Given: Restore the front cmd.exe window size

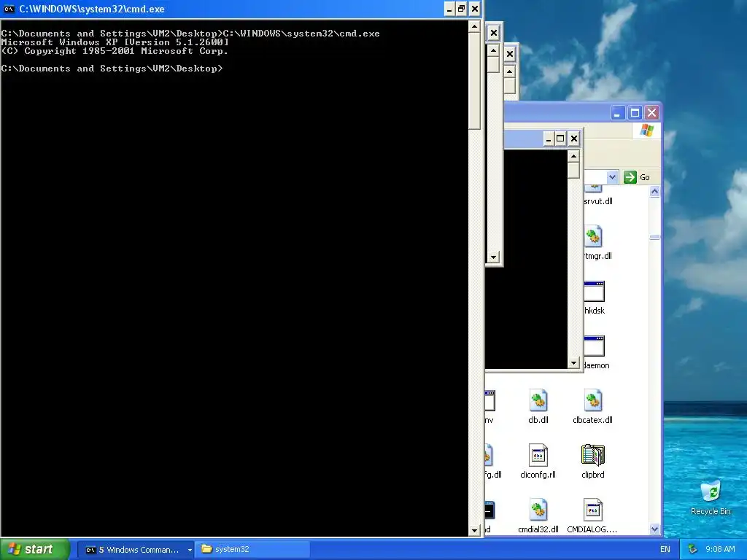Looking at the screenshot, I should coord(461,9).
